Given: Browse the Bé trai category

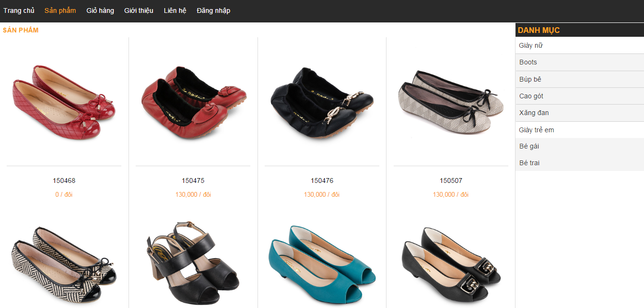Looking at the screenshot, I should point(580,163).
